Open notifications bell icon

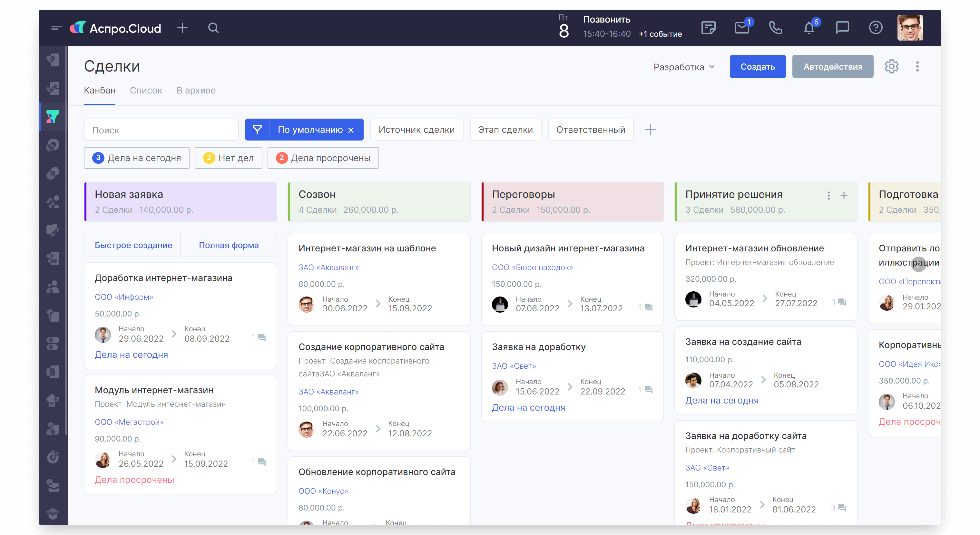[808, 28]
